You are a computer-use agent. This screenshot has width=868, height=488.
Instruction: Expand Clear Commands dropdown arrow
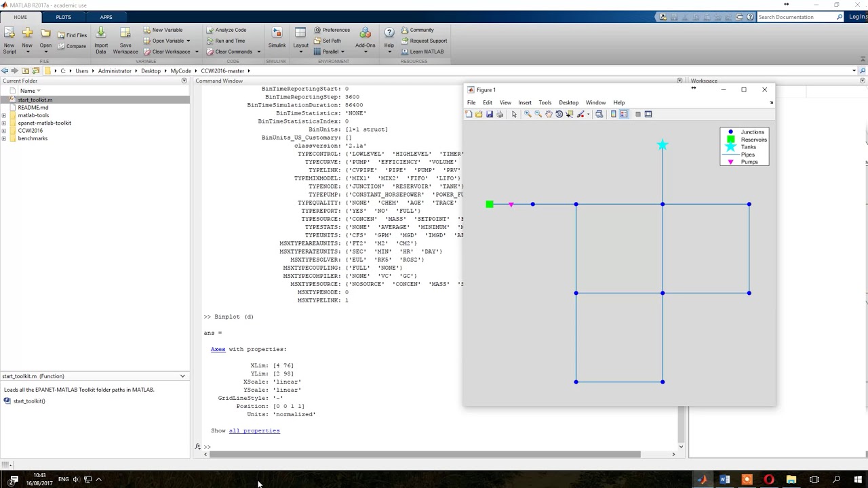(258, 52)
